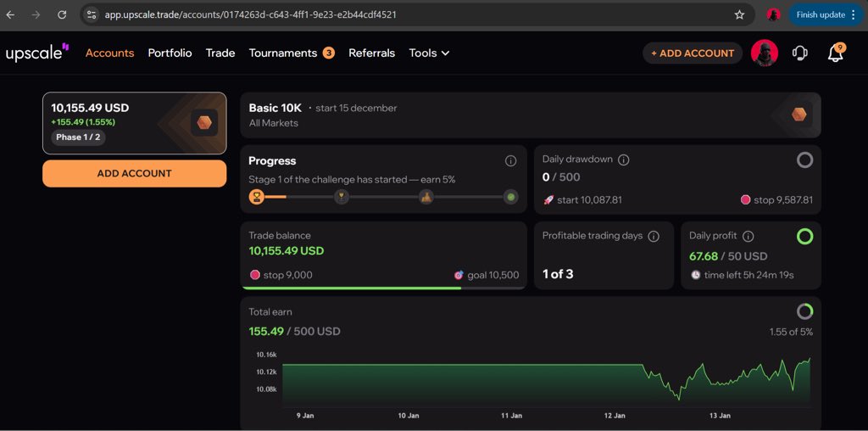Reload the page with the refresh icon
This screenshot has width=868, height=431.
coord(62,15)
